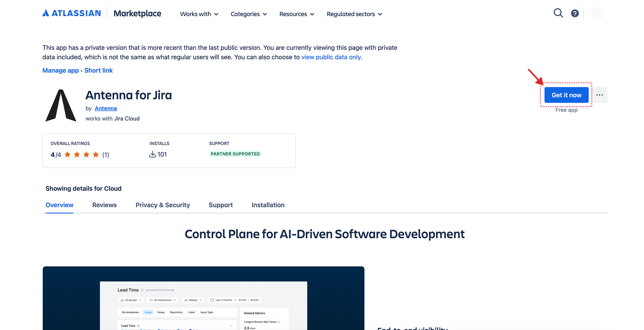Open the Installation tab
This screenshot has width=644, height=330.
[x=268, y=205]
